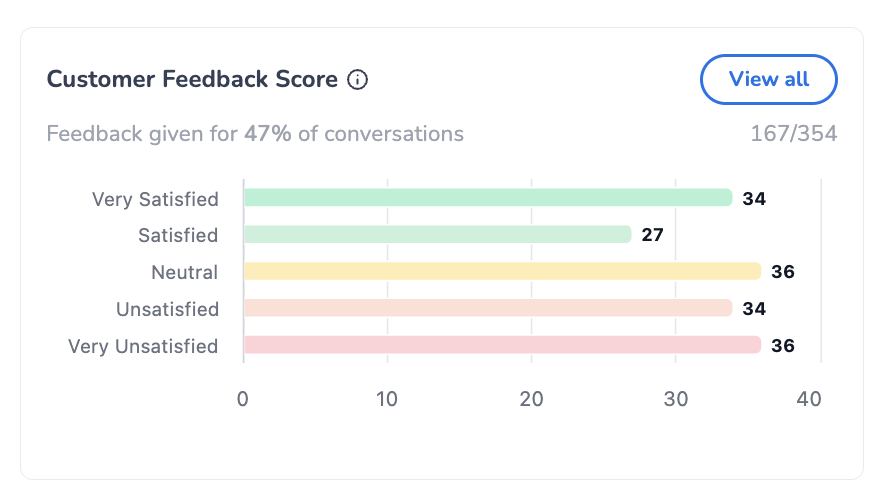Click the Unsatisfied peach bar
This screenshot has height=504, width=886.
pyautogui.click(x=488, y=308)
